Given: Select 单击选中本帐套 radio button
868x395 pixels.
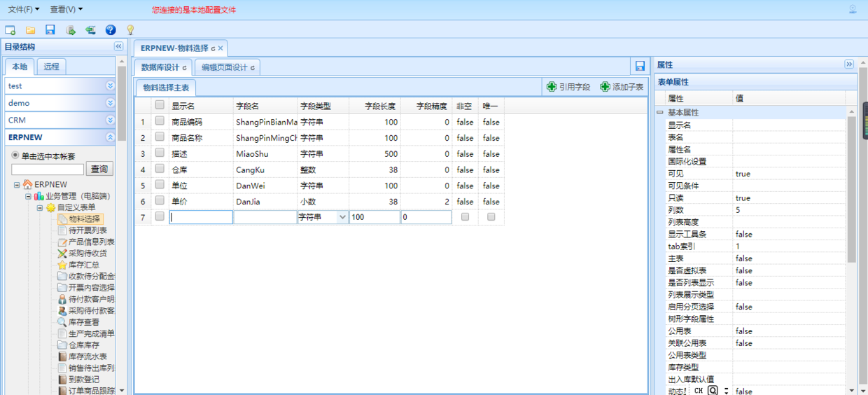Looking at the screenshot, I should (15, 155).
